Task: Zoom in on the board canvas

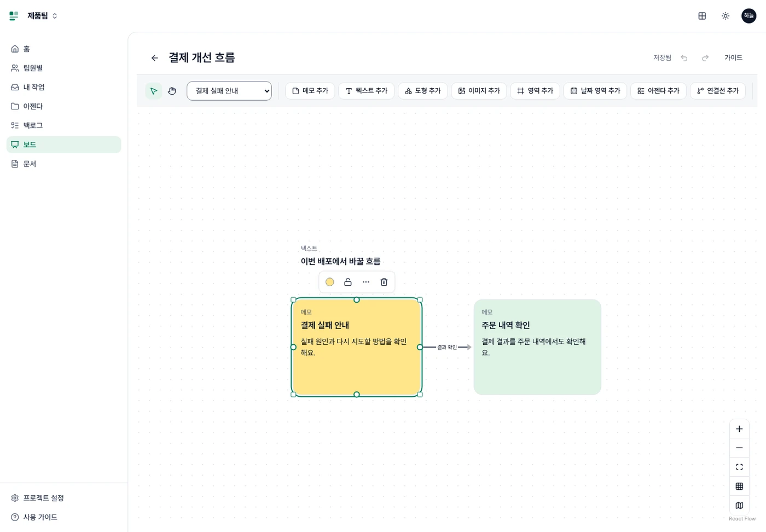Action: coord(739,429)
